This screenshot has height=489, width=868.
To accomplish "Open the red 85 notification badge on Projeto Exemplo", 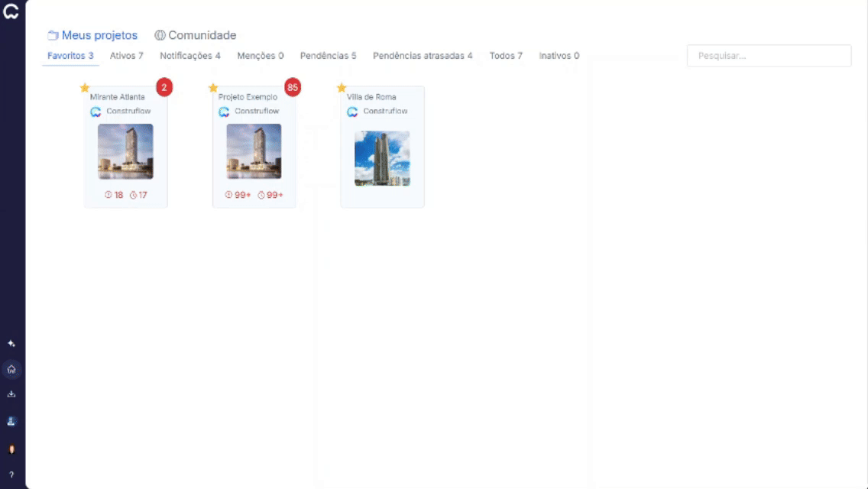I will pos(293,88).
